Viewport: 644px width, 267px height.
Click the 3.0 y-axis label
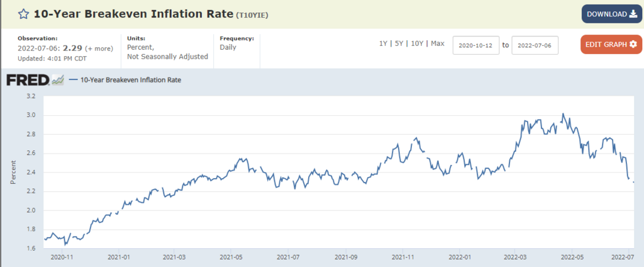tap(31, 115)
